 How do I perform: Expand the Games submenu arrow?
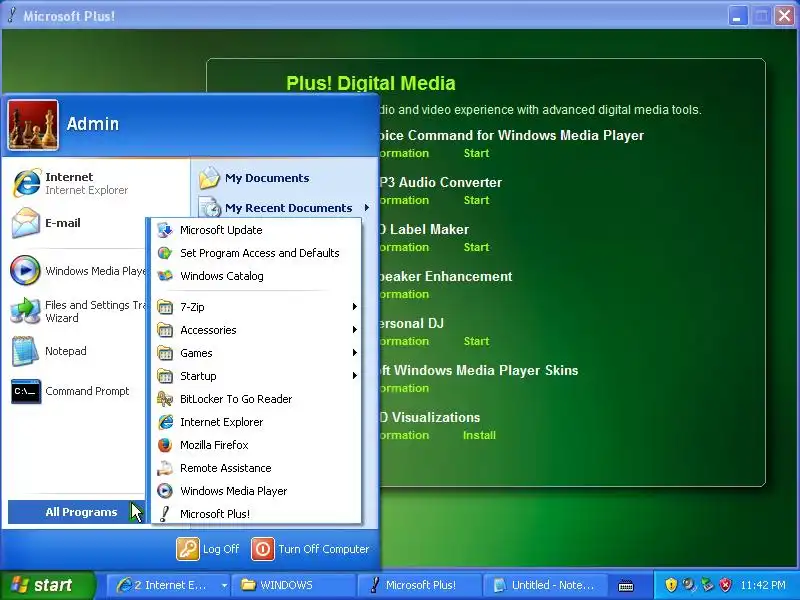pos(355,353)
